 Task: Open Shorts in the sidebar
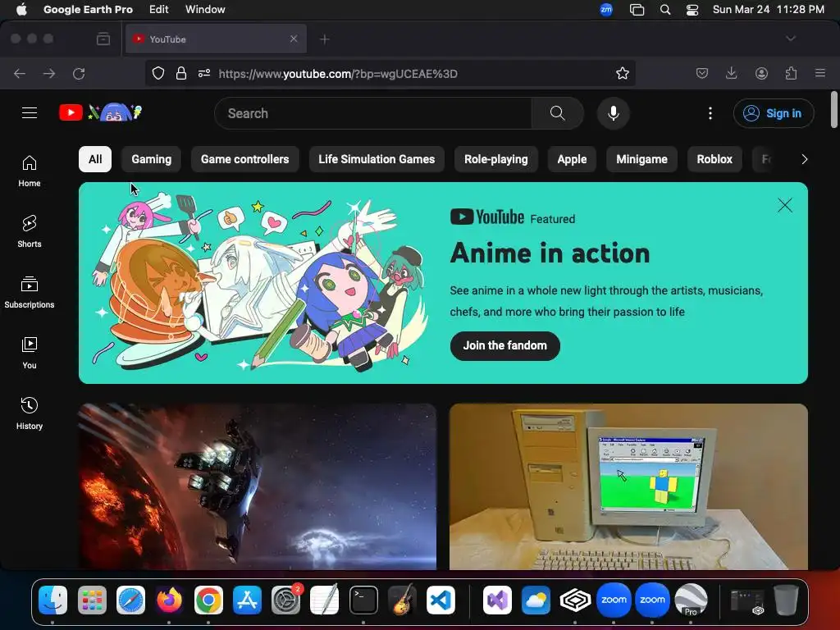[30, 231]
